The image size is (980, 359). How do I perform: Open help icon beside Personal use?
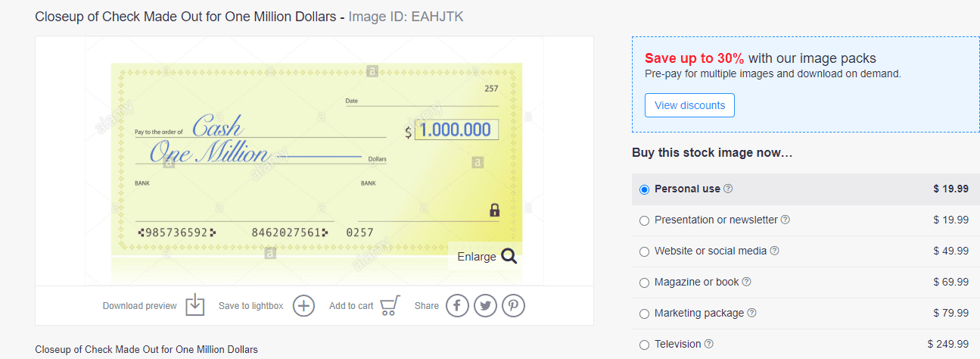coord(728,189)
